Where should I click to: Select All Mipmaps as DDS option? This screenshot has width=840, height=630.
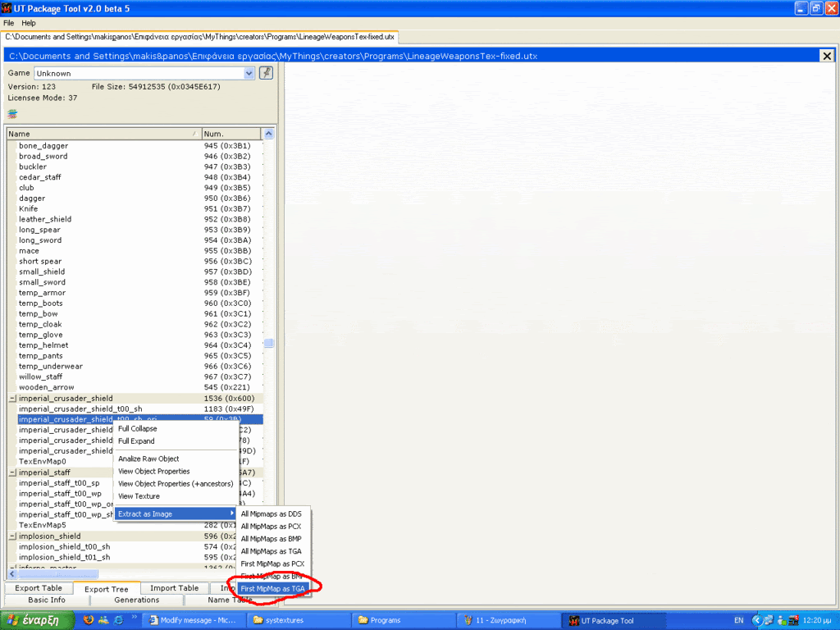pos(271,514)
